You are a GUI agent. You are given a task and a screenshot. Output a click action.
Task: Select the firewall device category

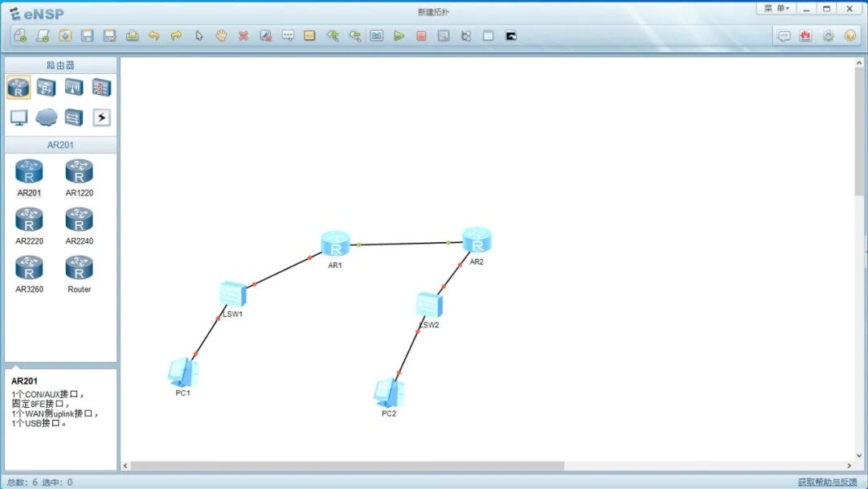coord(101,88)
